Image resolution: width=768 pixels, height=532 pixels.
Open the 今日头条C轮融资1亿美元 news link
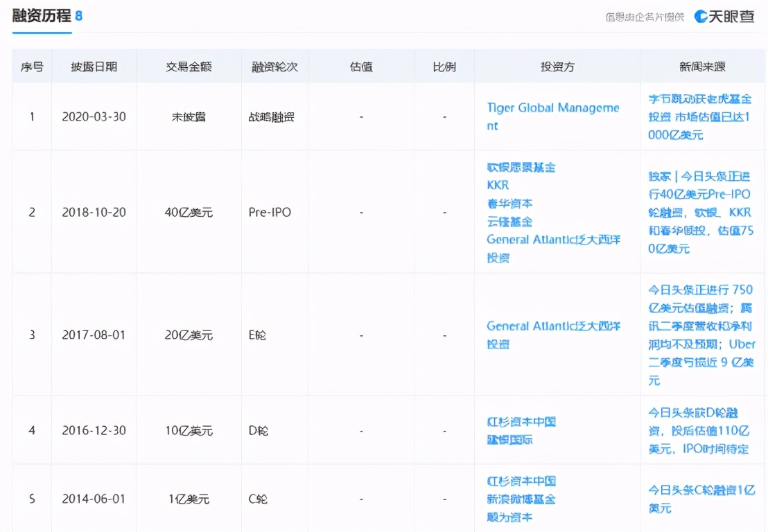(x=700, y=499)
